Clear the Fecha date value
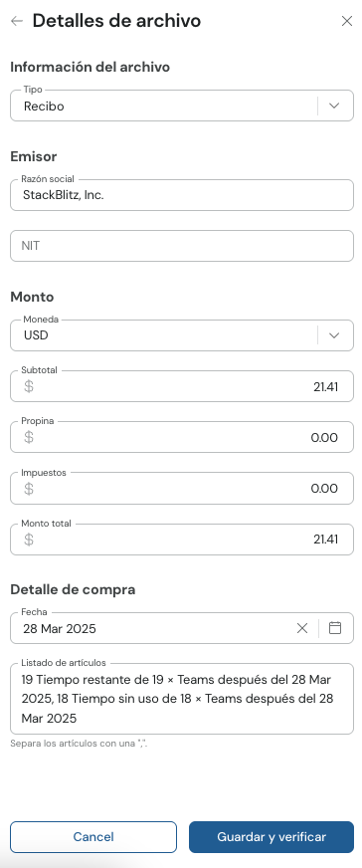 pyautogui.click(x=302, y=628)
